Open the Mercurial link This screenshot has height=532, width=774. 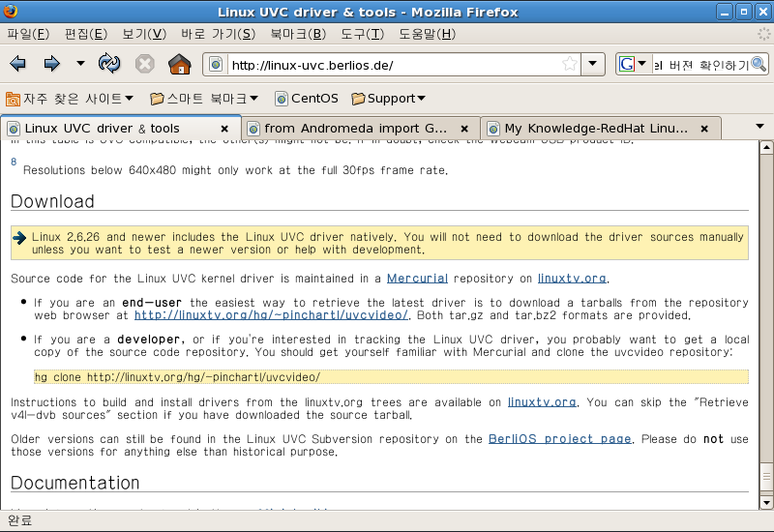click(417, 279)
